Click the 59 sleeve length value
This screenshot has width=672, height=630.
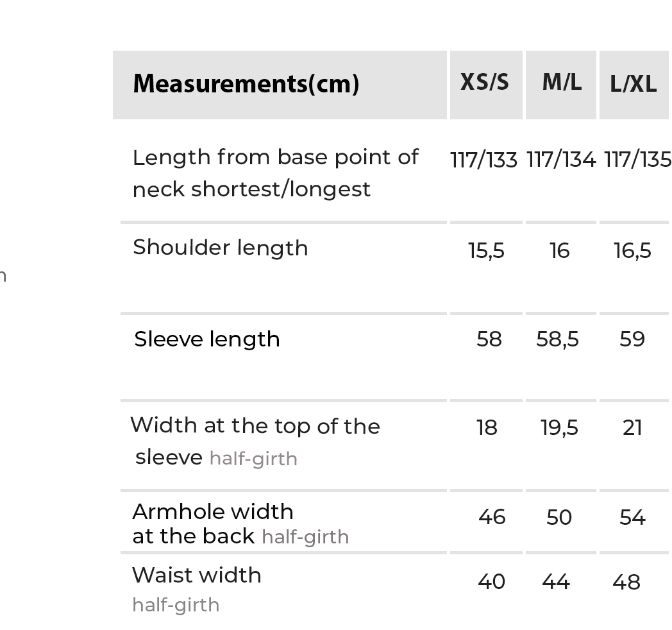tap(632, 339)
